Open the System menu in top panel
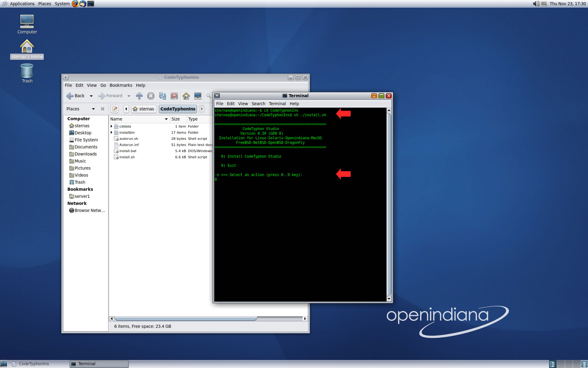 62,4
